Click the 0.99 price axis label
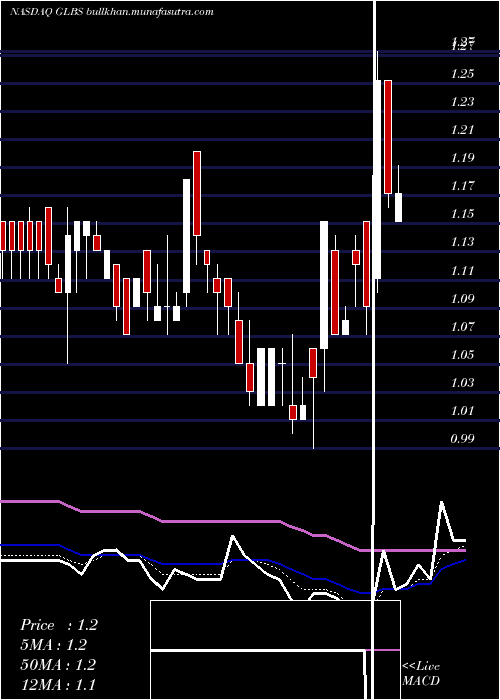The image size is (500, 700). (462, 439)
